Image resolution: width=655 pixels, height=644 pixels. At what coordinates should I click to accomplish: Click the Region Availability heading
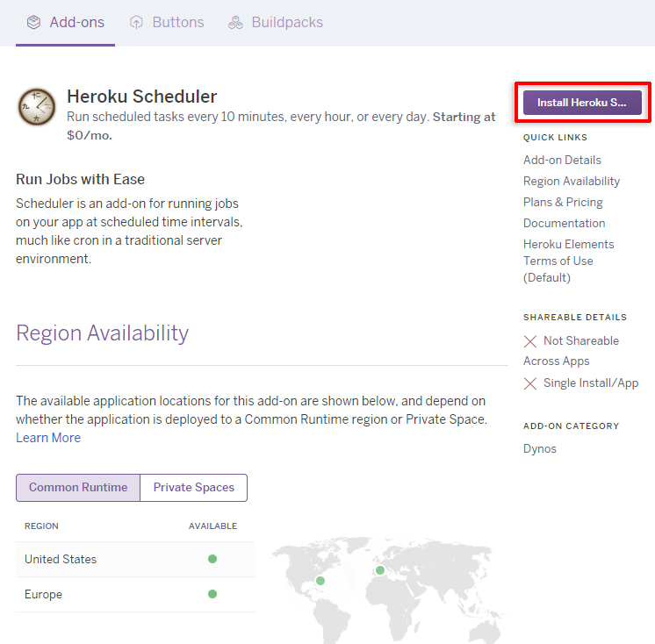(x=103, y=333)
